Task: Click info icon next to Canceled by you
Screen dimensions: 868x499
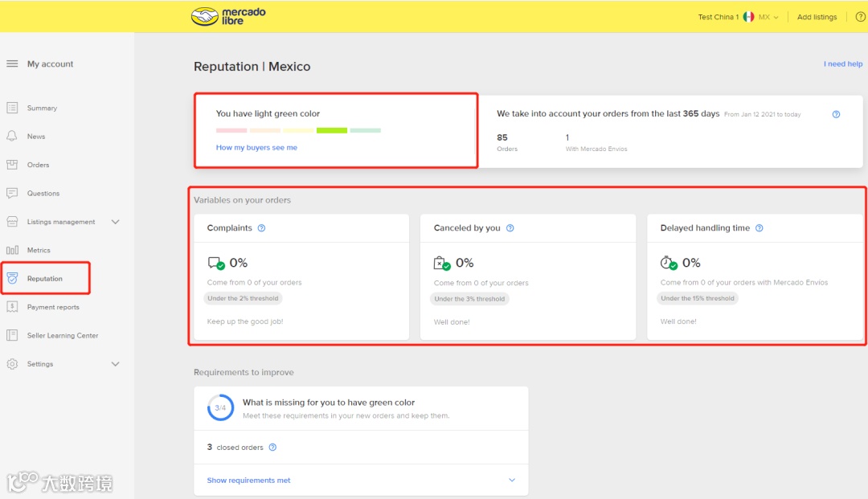Action: tap(510, 228)
